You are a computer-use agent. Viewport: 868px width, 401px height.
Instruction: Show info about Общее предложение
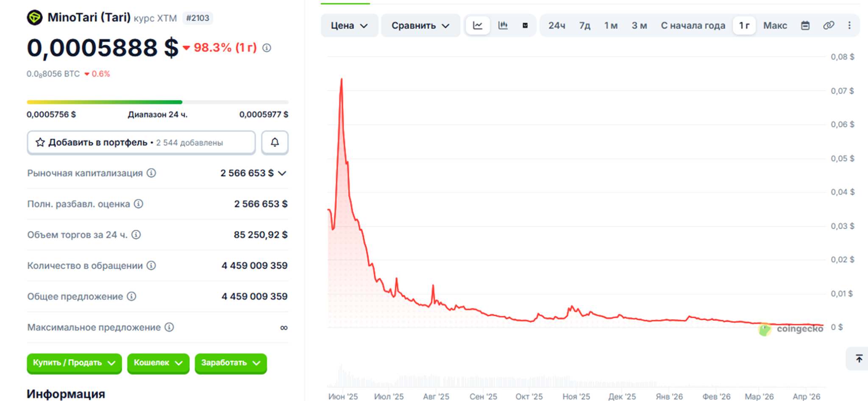[x=132, y=296]
